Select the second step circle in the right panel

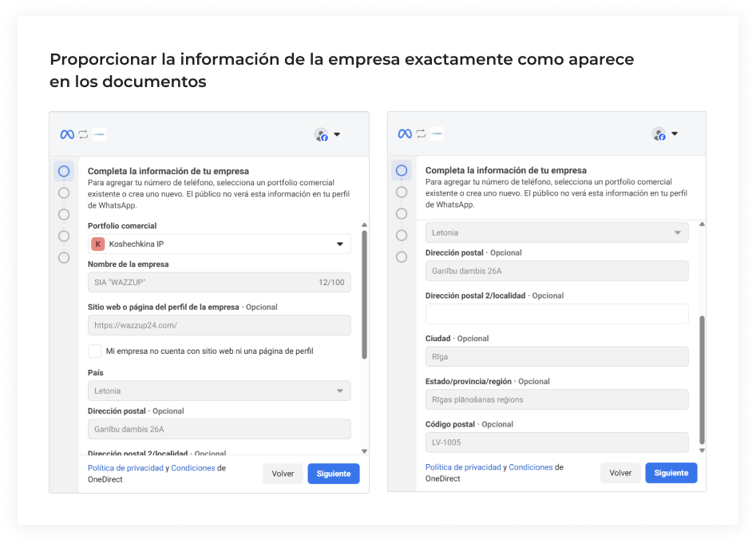point(400,192)
